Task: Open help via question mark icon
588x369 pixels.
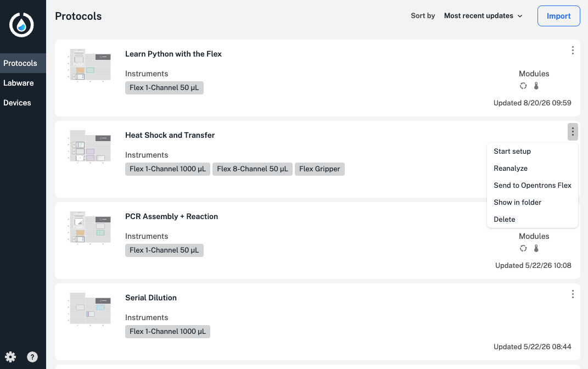Action: [32, 356]
